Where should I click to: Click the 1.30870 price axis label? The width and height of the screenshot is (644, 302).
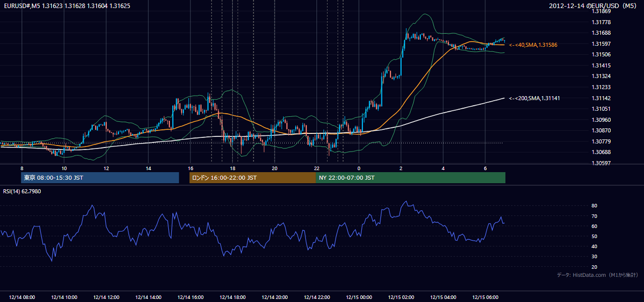tap(601, 130)
